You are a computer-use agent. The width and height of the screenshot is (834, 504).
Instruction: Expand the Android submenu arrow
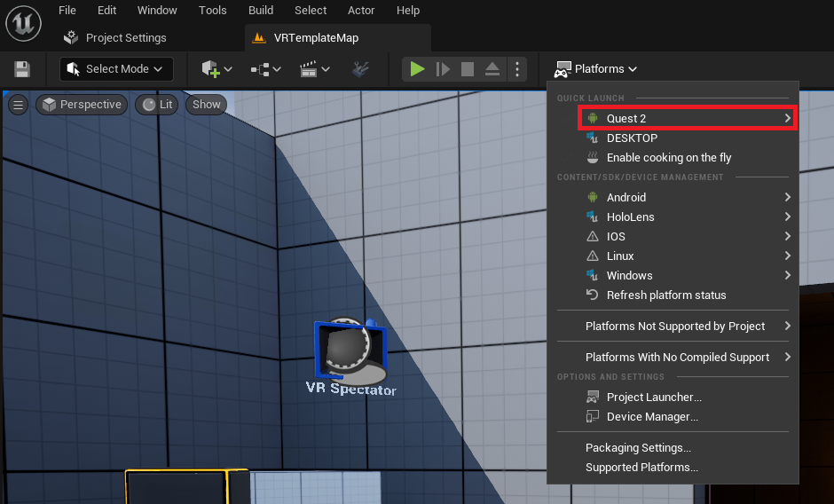click(x=788, y=197)
